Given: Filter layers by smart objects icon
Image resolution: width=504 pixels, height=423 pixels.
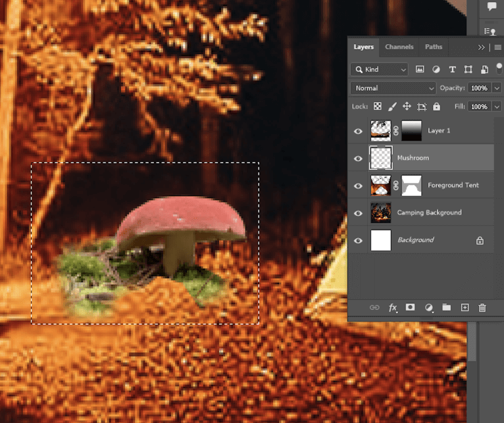Looking at the screenshot, I should (x=484, y=70).
